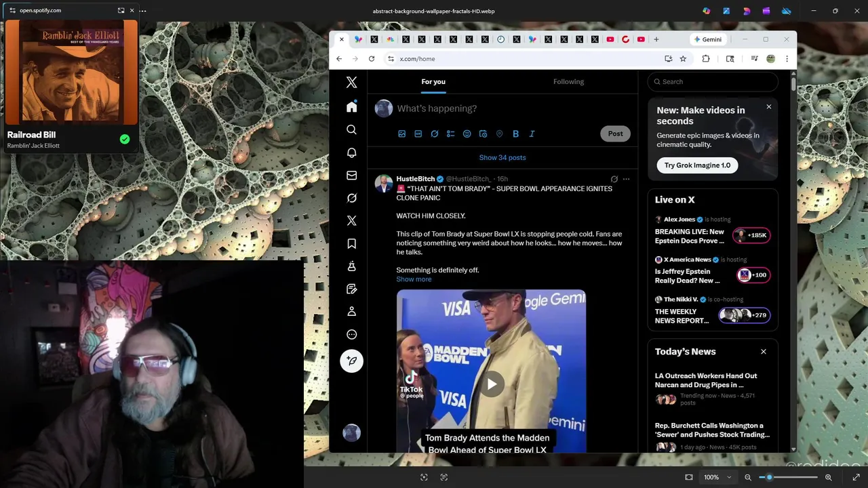The width and height of the screenshot is (868, 488).
Task: Go back in the browser
Action: 339,59
